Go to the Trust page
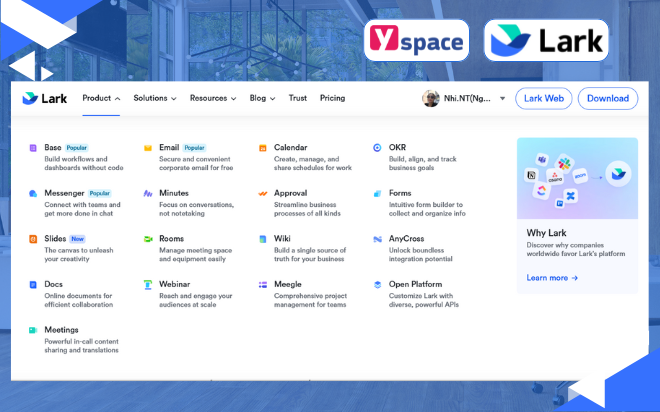This screenshot has width=660, height=412. (298, 98)
